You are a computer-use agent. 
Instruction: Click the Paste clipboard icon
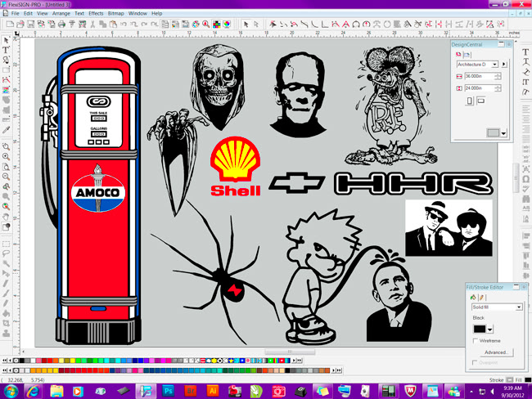coord(113,24)
